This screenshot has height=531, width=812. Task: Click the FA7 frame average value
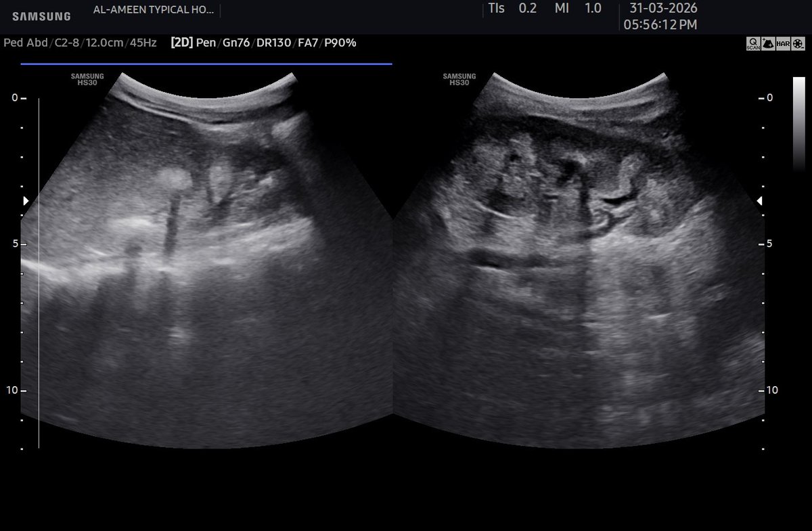pyautogui.click(x=309, y=43)
